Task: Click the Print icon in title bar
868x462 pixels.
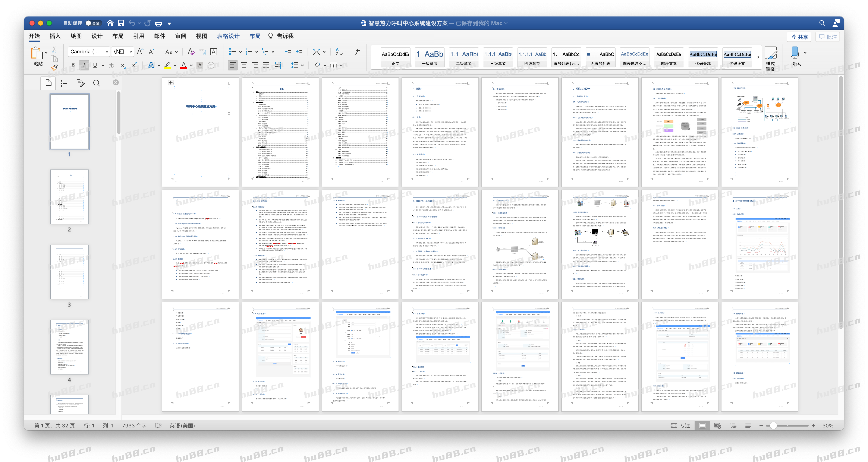Action: click(158, 23)
